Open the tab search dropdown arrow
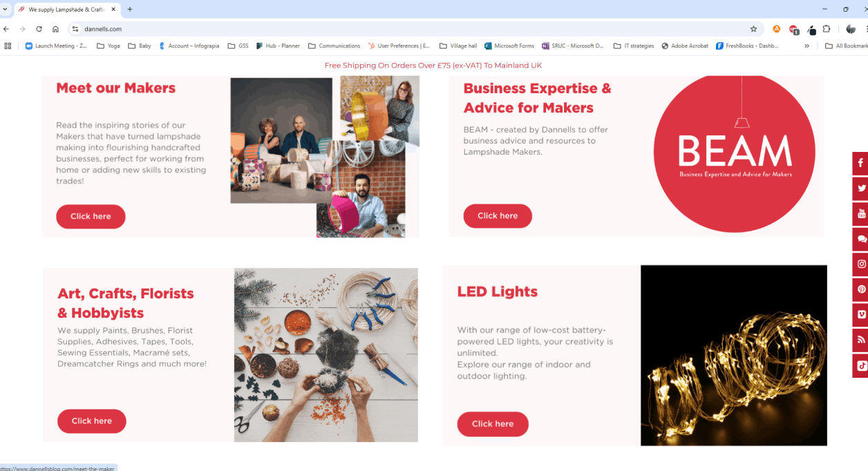Image resolution: width=868 pixels, height=471 pixels. point(6,9)
